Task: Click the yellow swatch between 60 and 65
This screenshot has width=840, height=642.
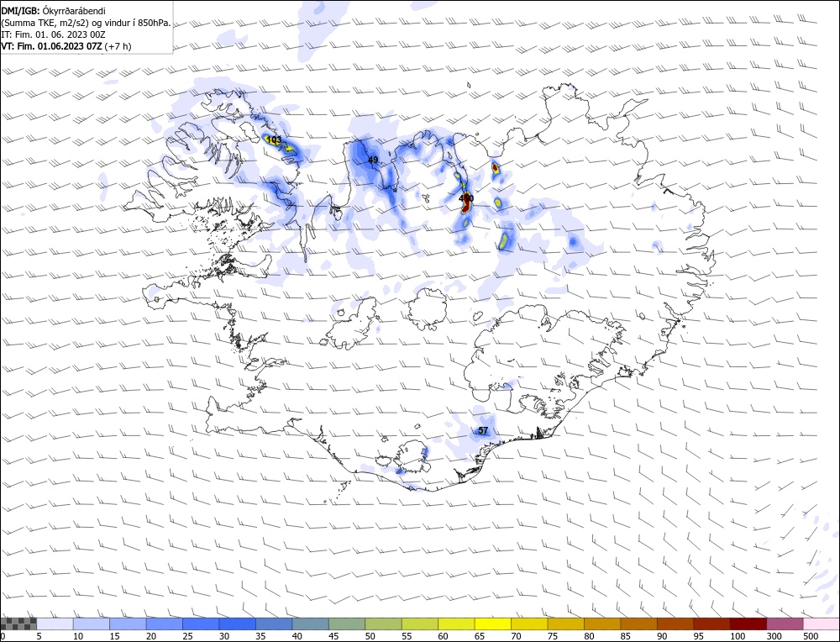Action: (x=456, y=624)
